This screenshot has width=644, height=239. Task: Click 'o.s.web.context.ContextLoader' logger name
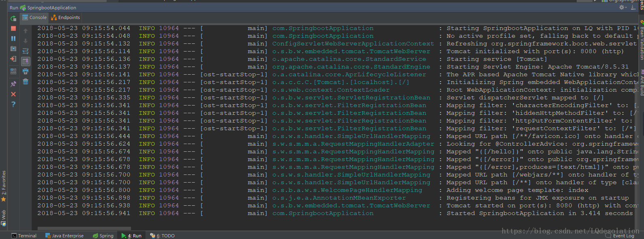click(331, 90)
